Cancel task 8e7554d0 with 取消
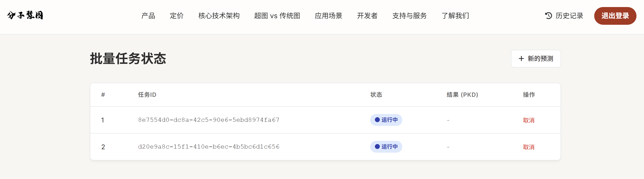Screen dimensions: 644x179 [x=528, y=120]
